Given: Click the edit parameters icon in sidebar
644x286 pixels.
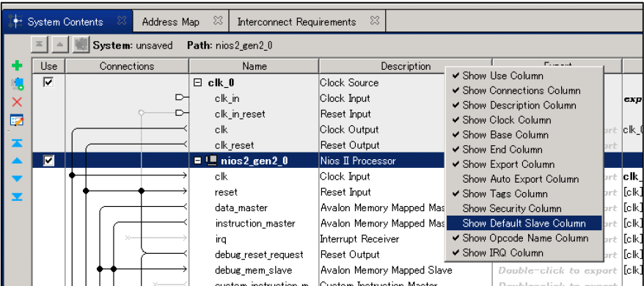Looking at the screenshot, I should 17,120.
